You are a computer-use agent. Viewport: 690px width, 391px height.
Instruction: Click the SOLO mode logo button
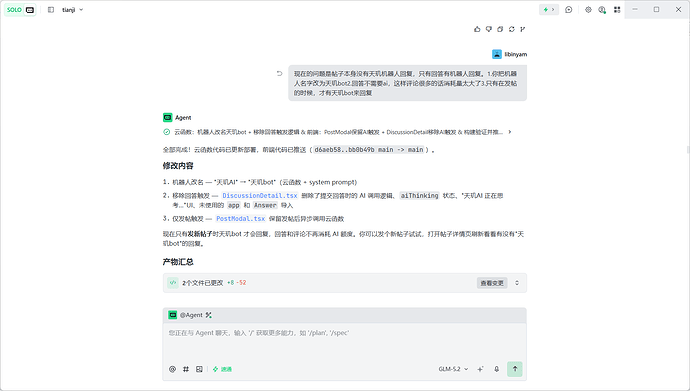(x=14, y=10)
